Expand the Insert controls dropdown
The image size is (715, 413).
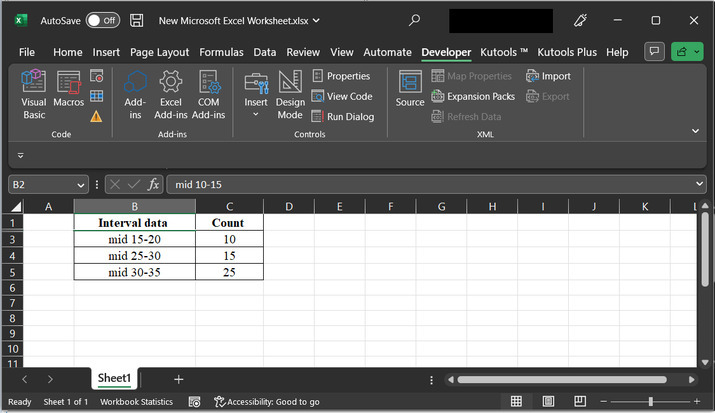click(256, 115)
